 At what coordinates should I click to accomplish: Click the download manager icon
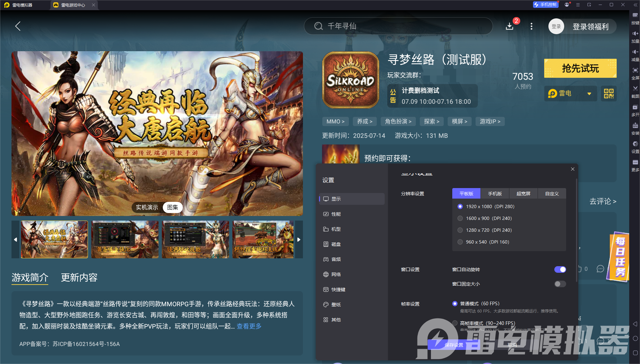coord(510,26)
